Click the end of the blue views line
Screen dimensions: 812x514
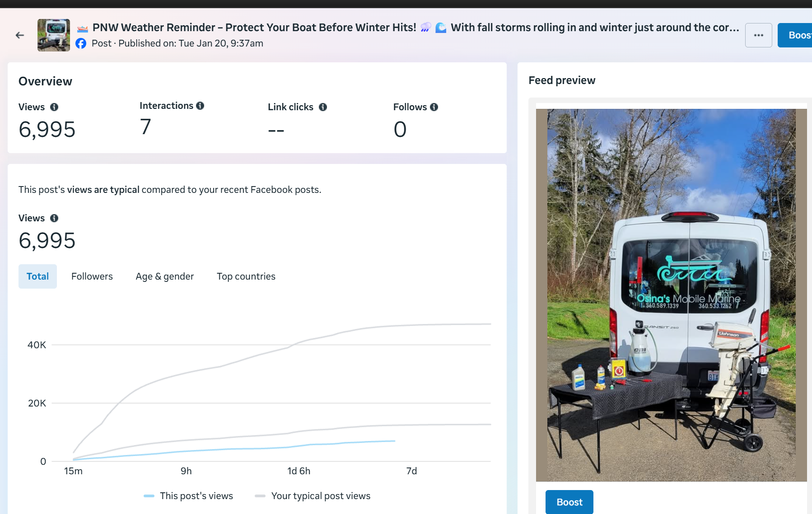395,441
